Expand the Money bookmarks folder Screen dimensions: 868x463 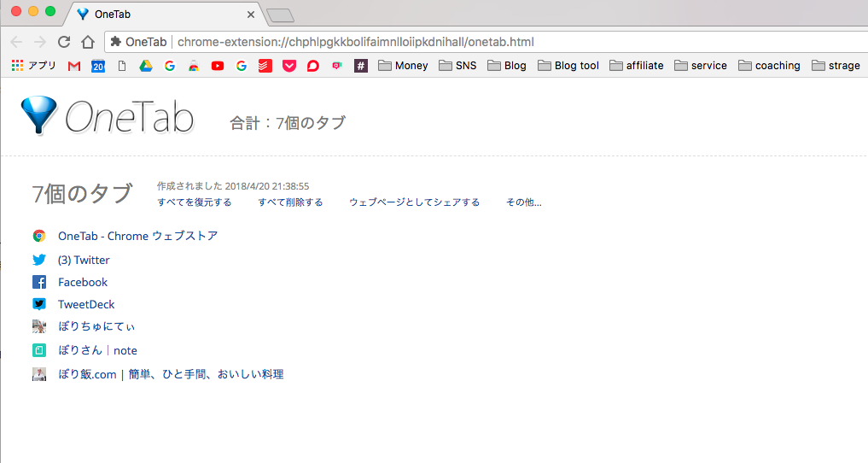403,66
